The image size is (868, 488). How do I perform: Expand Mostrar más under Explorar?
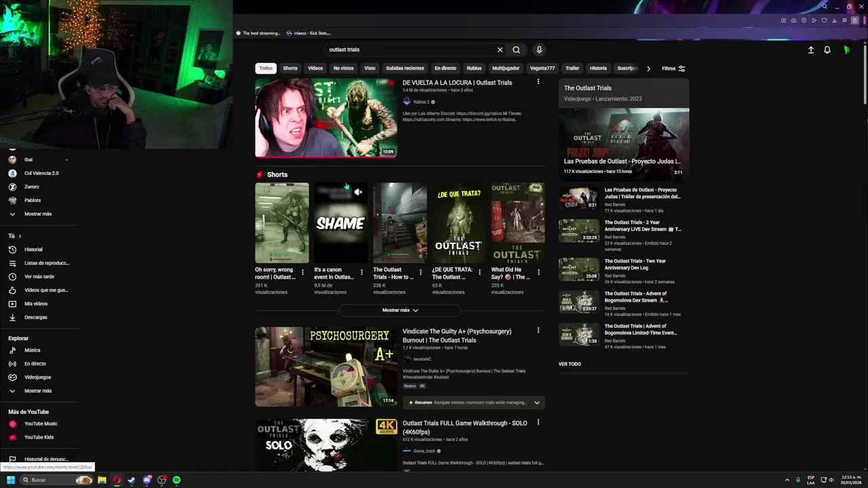pyautogui.click(x=37, y=391)
